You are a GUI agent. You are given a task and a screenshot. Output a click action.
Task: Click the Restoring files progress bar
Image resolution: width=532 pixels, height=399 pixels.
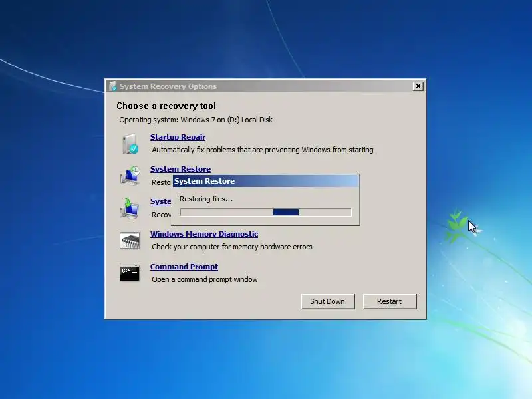click(265, 212)
